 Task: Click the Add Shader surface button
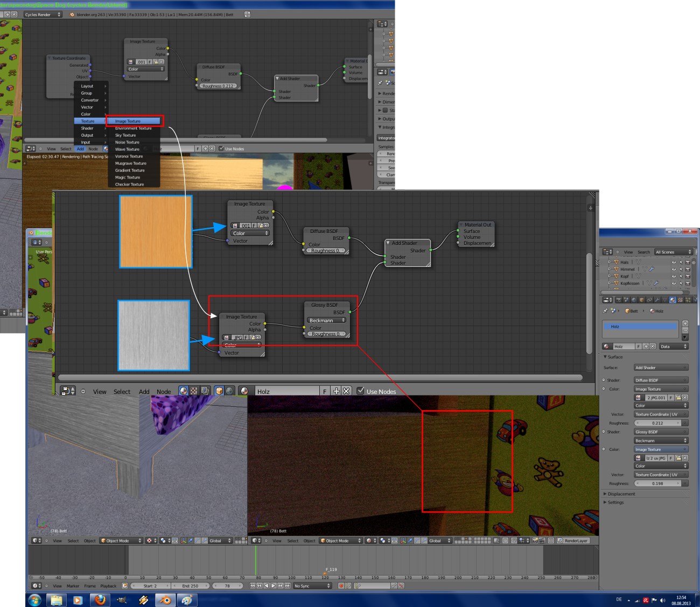(661, 368)
